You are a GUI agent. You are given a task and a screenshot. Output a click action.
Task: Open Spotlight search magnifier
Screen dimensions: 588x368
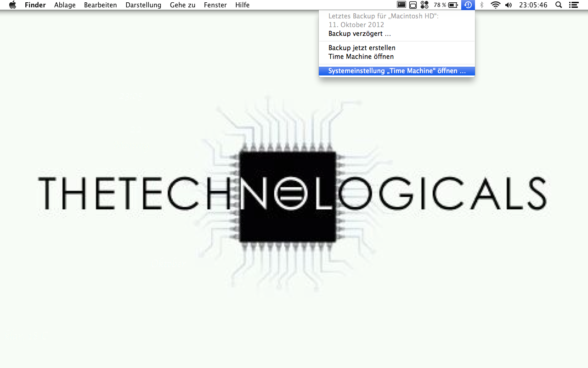pos(559,5)
